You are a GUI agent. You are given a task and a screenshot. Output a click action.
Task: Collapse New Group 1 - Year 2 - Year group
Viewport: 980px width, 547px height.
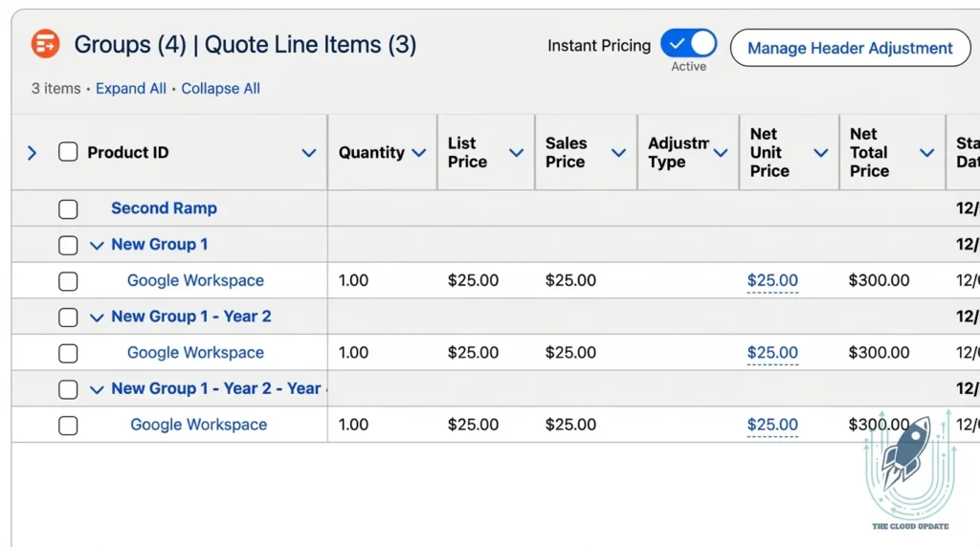click(97, 390)
